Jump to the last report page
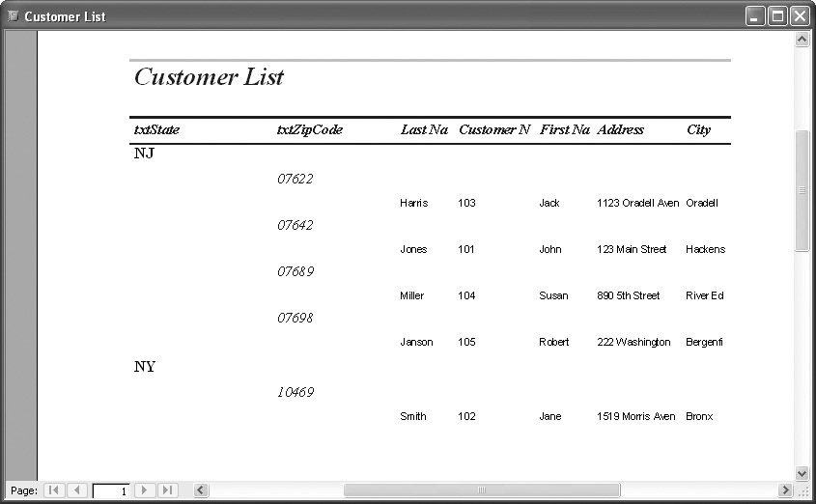Image resolution: width=816 pixels, height=504 pixels. (167, 490)
